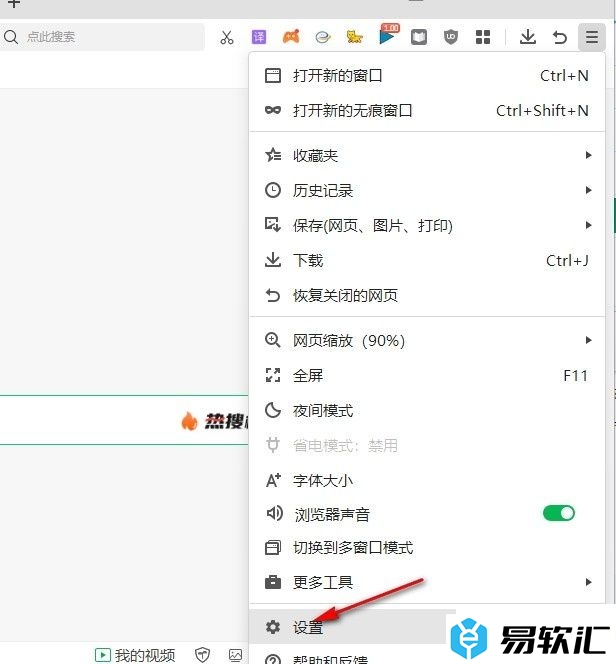Open the new tab plus button
The height and width of the screenshot is (664, 616).
coord(14,4)
